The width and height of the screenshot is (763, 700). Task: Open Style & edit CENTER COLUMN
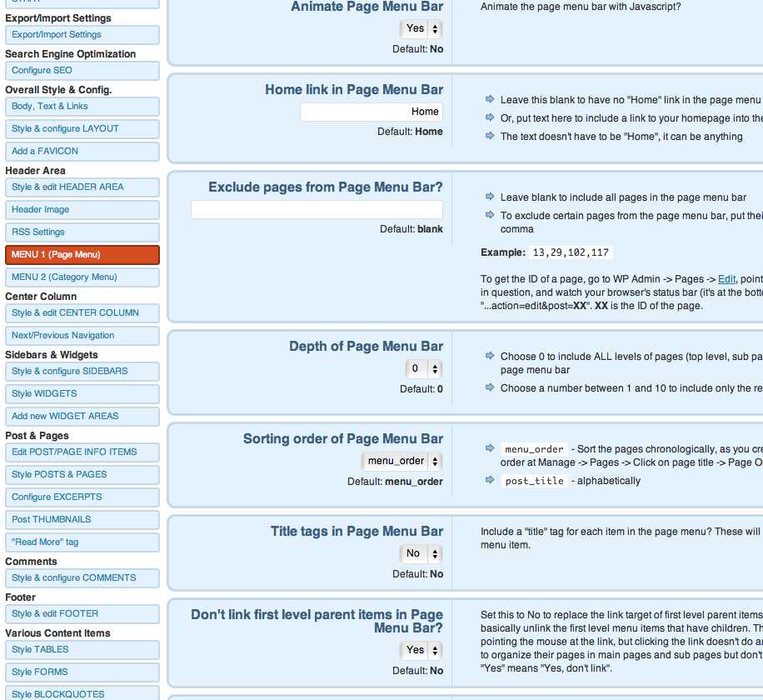[82, 313]
